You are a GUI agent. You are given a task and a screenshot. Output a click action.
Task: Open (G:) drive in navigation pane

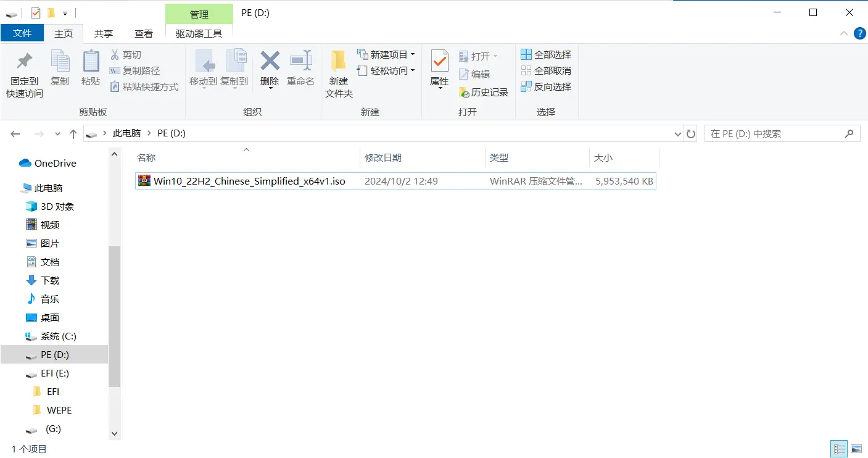(x=44, y=428)
